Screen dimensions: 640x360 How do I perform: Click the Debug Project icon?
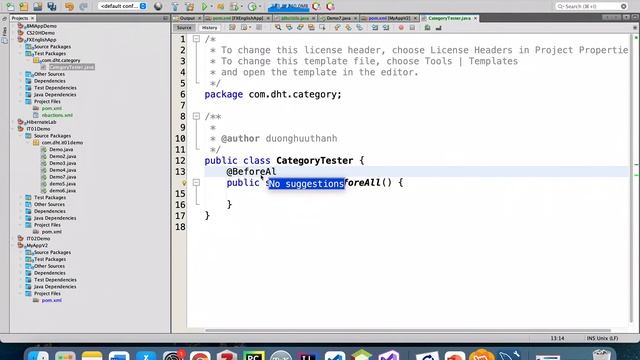[220, 6]
